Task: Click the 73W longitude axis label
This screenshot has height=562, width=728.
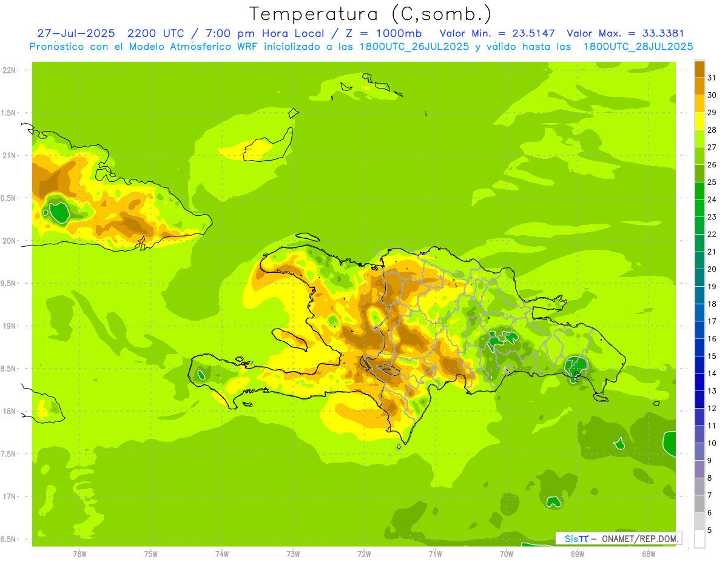Action: click(x=293, y=554)
